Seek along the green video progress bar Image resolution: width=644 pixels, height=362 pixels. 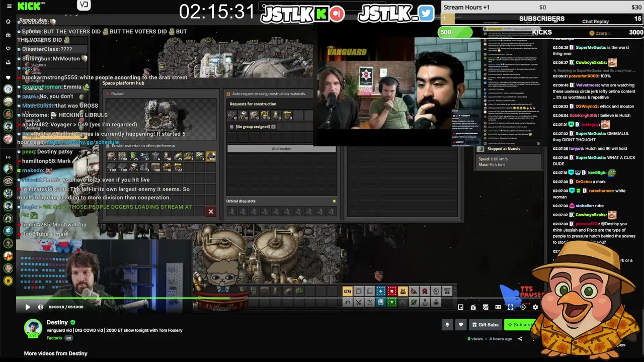(280, 298)
